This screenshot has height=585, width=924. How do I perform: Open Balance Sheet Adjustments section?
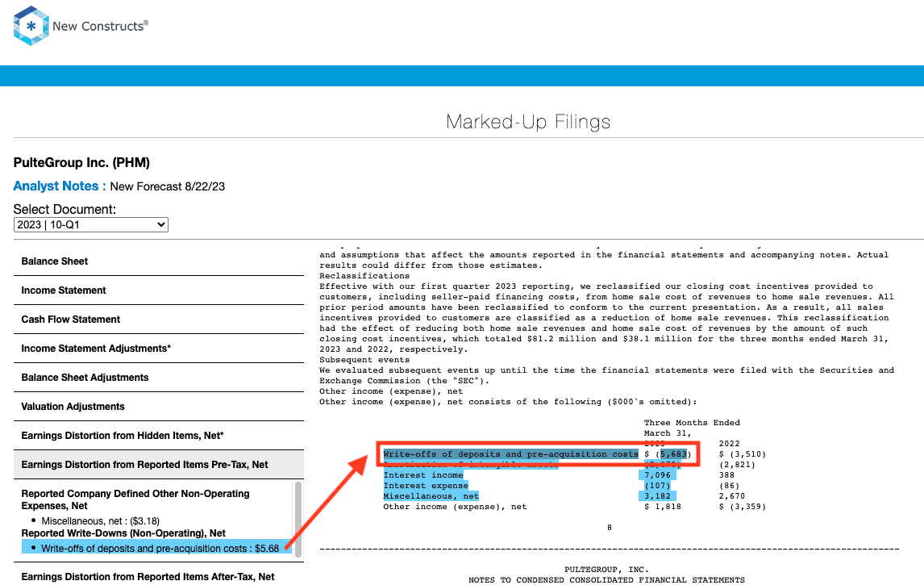pos(159,378)
